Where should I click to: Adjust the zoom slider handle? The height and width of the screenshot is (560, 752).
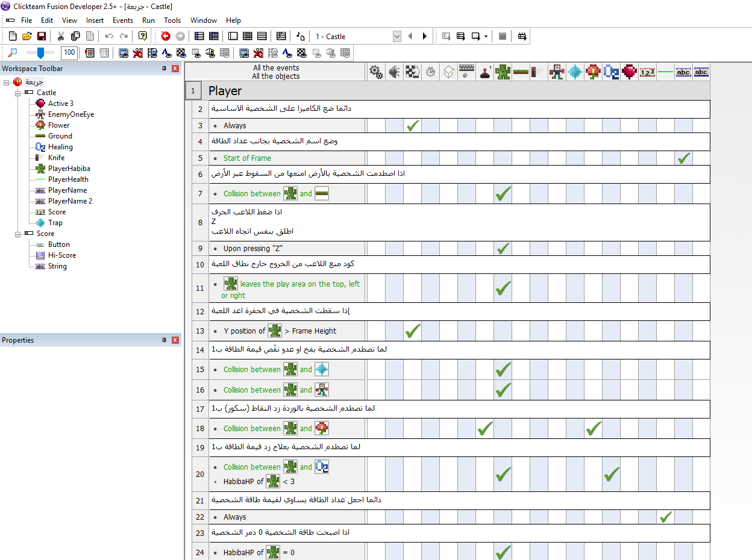click(40, 52)
